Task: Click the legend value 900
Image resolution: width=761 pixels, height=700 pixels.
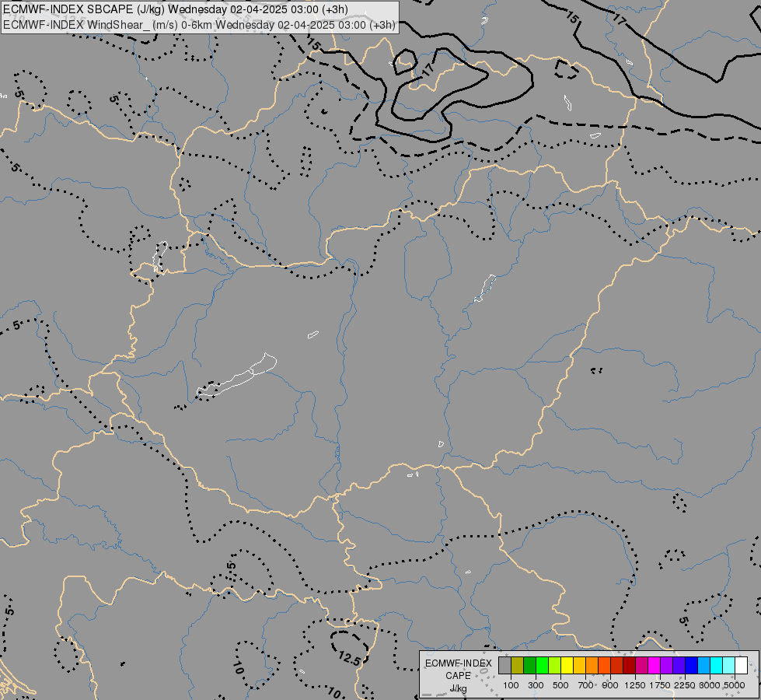Action: 610,685
